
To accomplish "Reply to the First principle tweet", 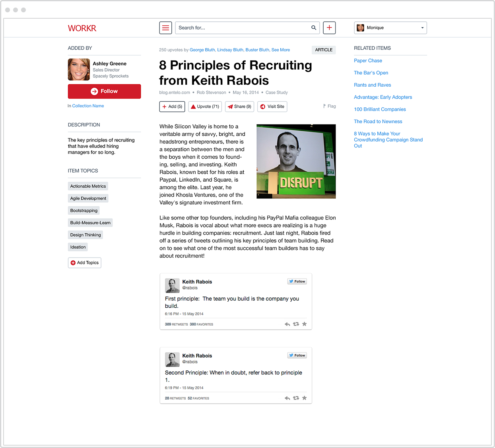I will [287, 324].
